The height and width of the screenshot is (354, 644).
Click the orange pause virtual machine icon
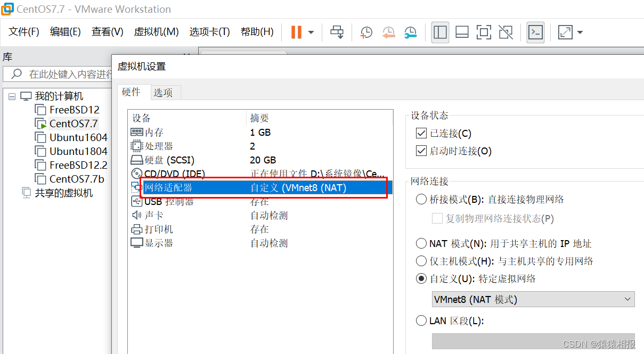point(296,32)
